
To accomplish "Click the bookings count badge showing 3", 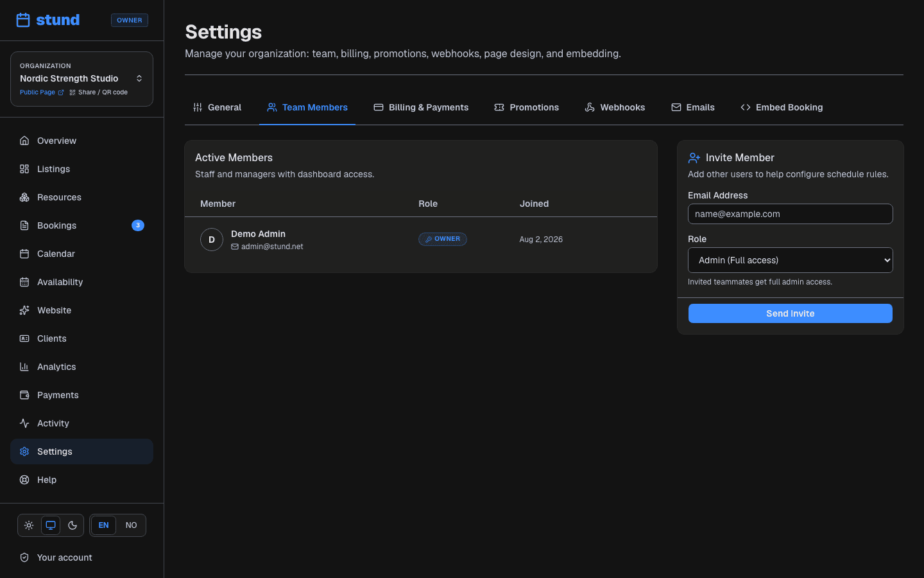I will (138, 225).
